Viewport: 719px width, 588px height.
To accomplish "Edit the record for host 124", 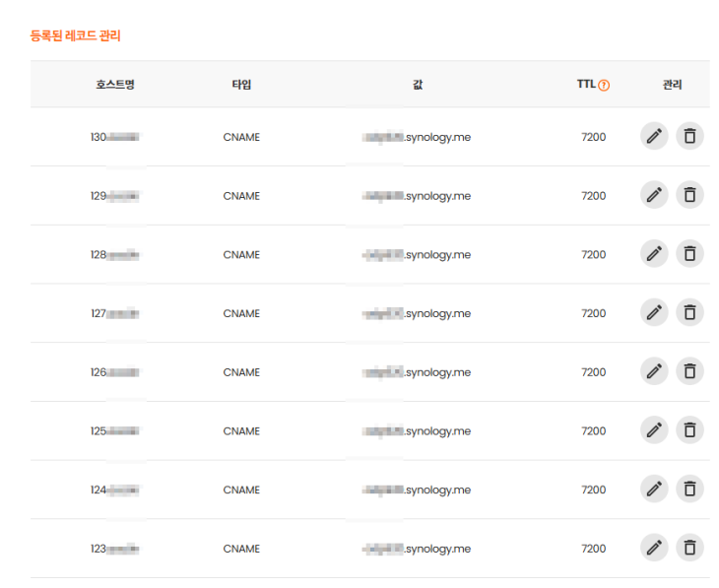I will click(654, 489).
